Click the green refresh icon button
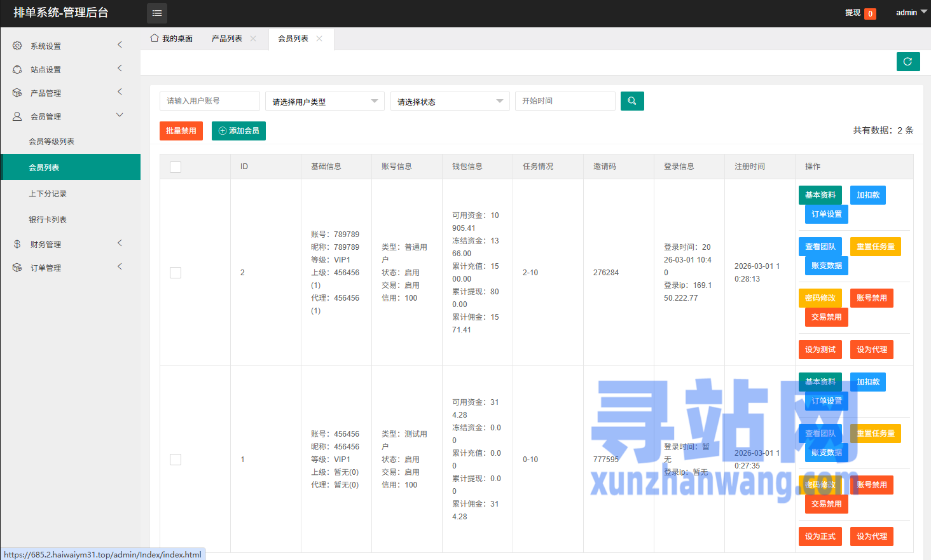The width and height of the screenshot is (931, 560). 907,62
